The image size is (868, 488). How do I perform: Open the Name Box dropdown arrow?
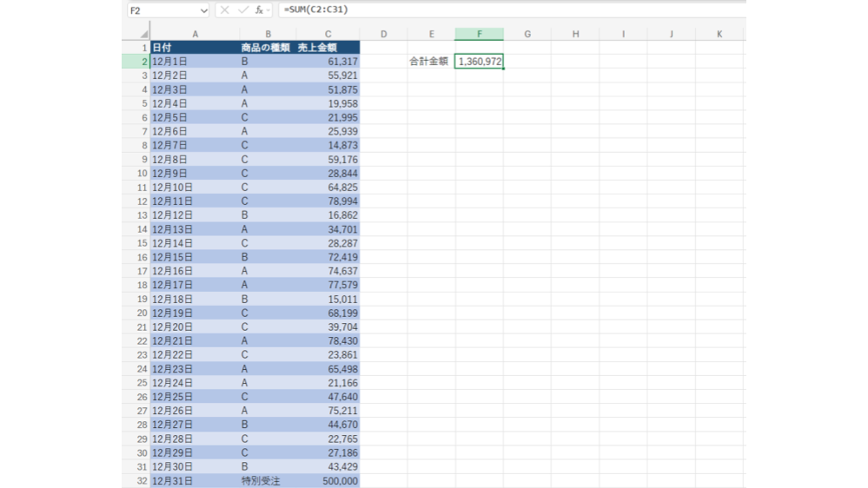204,10
